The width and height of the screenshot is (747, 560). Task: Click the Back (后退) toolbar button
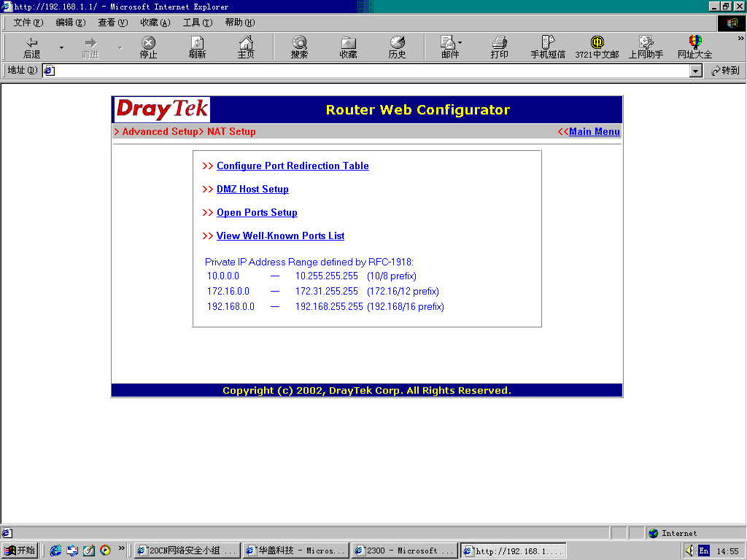31,47
